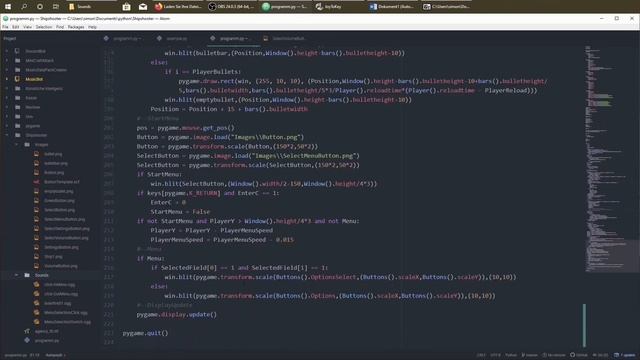This screenshot has height=360, width=640.
Task: Collapse the Sounds folder chevron
Action: click(x=16, y=275)
